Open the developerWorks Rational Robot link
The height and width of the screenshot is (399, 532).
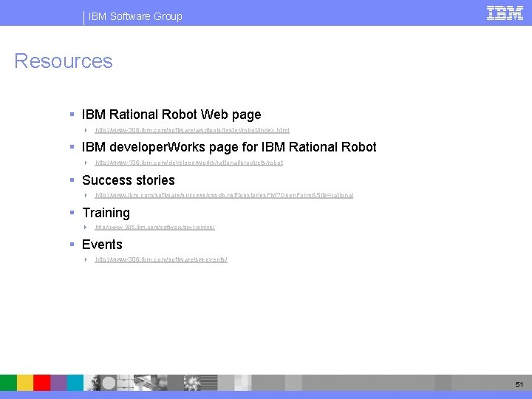coord(189,163)
